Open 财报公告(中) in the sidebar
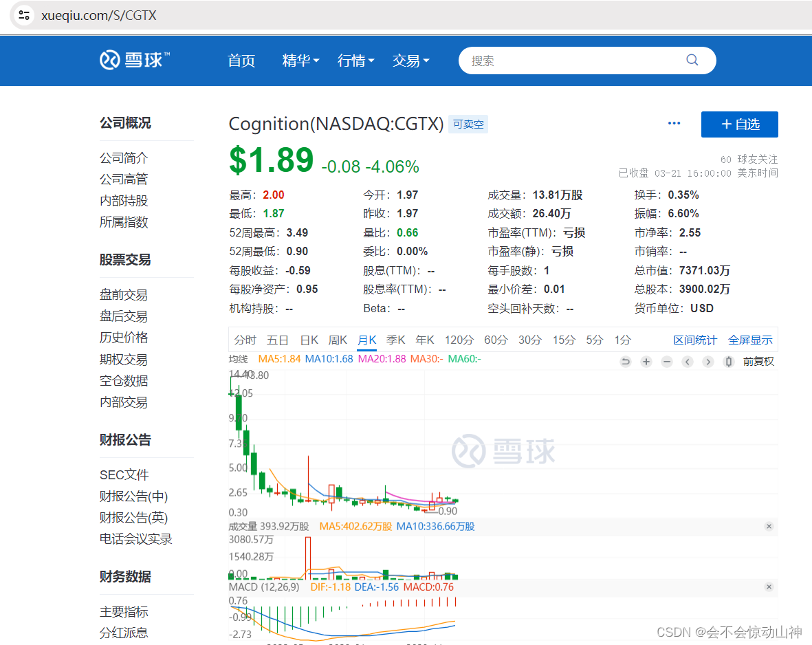The image size is (812, 645). click(133, 496)
